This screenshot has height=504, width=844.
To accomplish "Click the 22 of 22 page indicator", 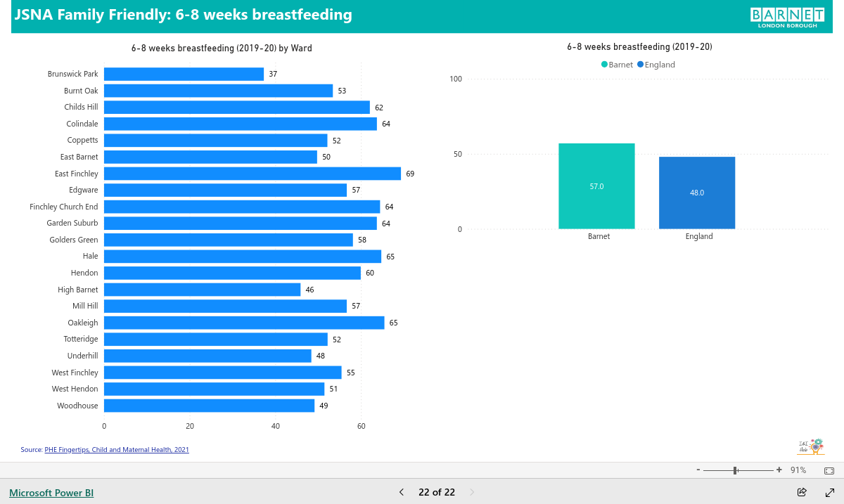I will (x=437, y=492).
